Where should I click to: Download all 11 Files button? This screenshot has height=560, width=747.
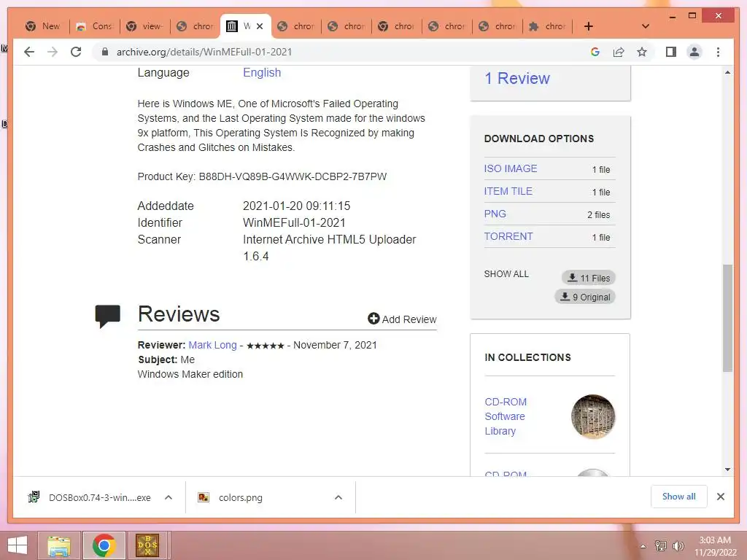589,278
